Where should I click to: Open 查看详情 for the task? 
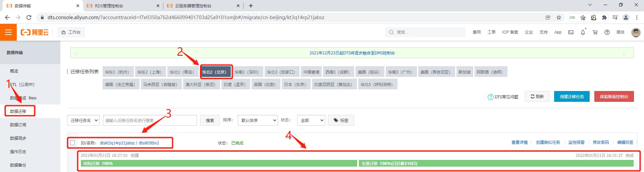click(519, 142)
